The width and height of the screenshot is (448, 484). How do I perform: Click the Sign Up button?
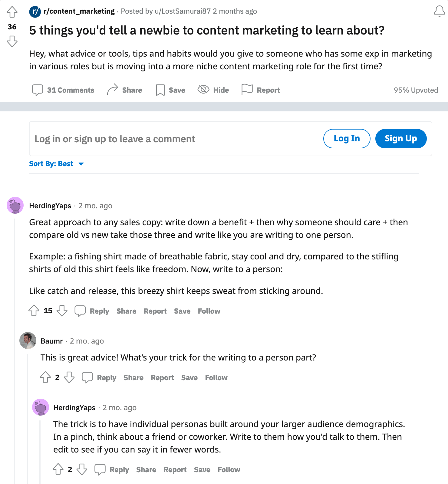pyautogui.click(x=400, y=138)
